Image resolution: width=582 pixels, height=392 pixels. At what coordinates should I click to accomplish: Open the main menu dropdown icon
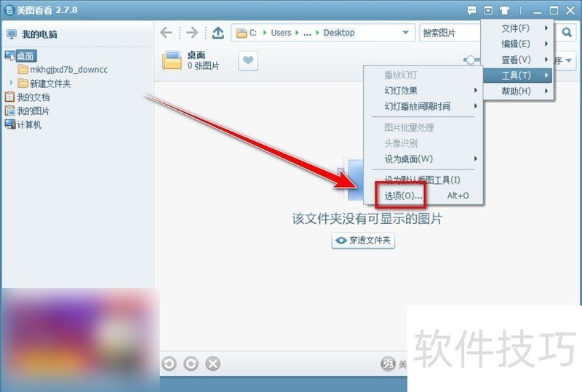point(488,10)
